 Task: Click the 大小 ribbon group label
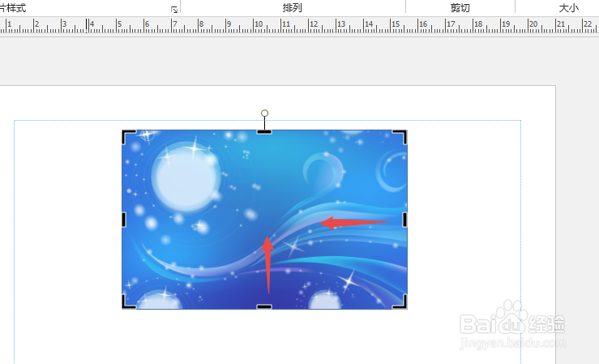(569, 8)
